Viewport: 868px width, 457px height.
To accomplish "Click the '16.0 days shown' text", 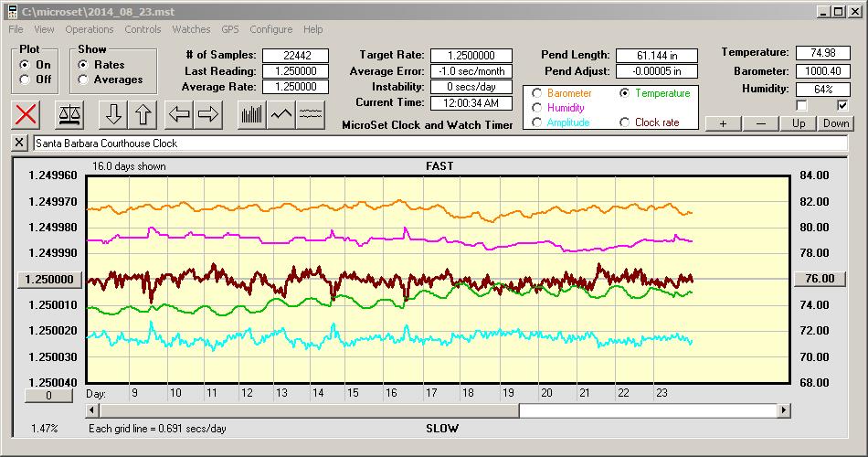I will coord(129,166).
